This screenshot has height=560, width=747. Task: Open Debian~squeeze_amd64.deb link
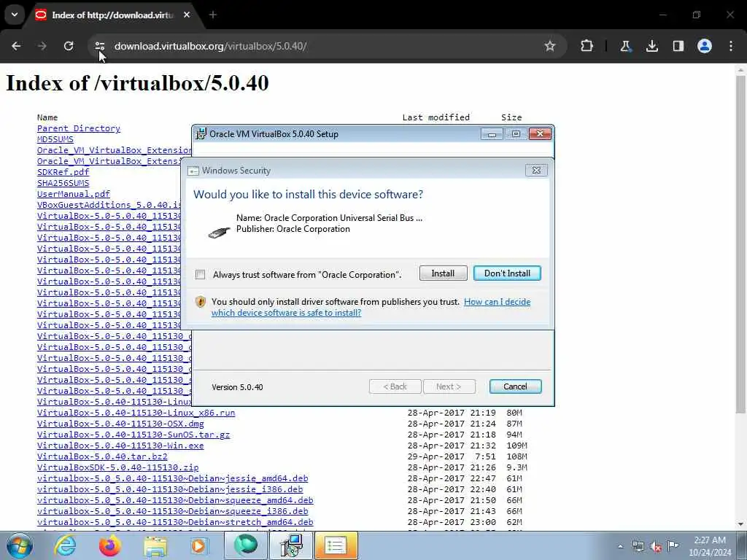pos(175,500)
